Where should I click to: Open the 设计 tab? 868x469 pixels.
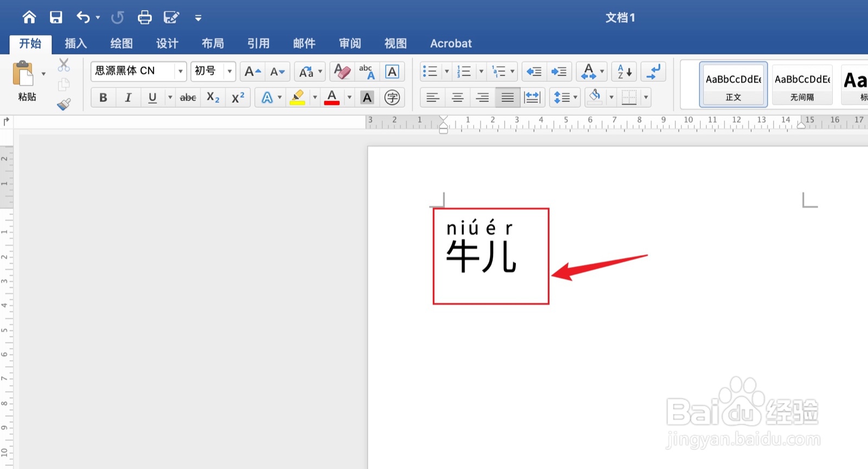tap(167, 43)
